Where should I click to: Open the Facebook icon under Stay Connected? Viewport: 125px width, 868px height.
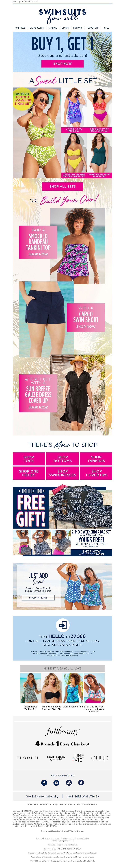coord(44,782)
